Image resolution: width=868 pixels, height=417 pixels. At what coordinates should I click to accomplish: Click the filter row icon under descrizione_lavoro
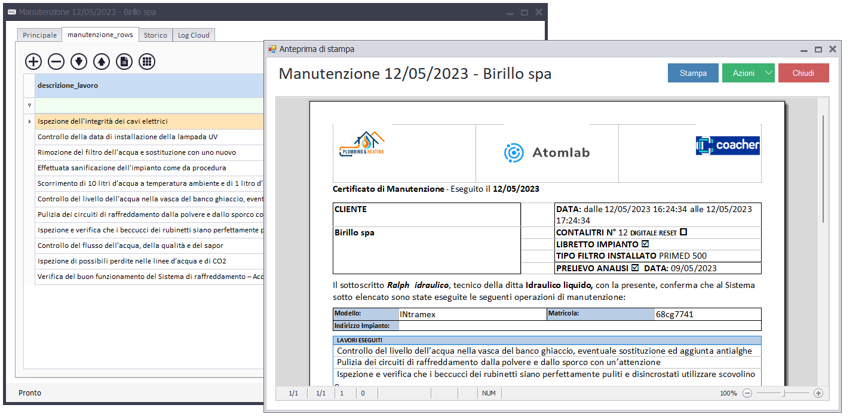click(29, 106)
